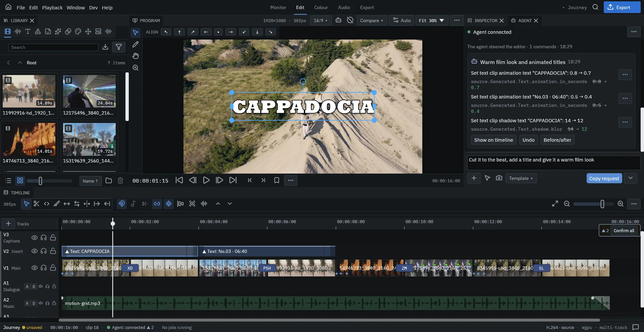Switch to the Audio workspace tab
The width and height of the screenshot is (644, 332).
pos(344,7)
